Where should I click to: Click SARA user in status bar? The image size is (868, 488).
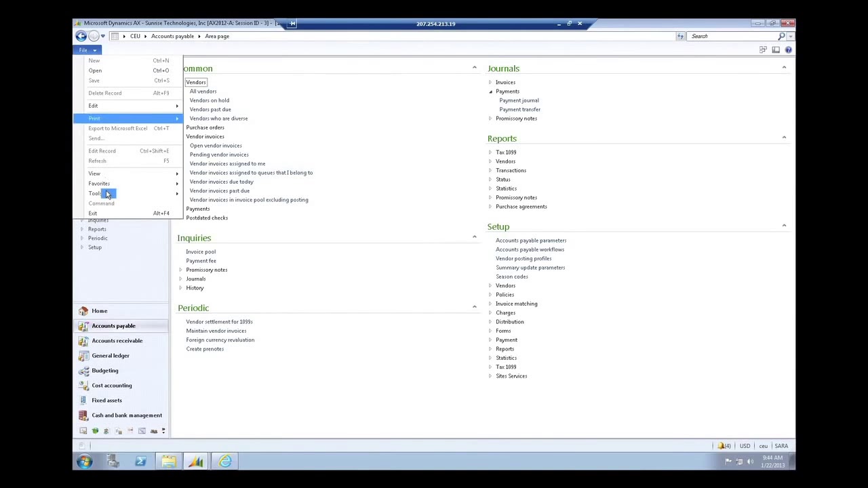(781, 446)
